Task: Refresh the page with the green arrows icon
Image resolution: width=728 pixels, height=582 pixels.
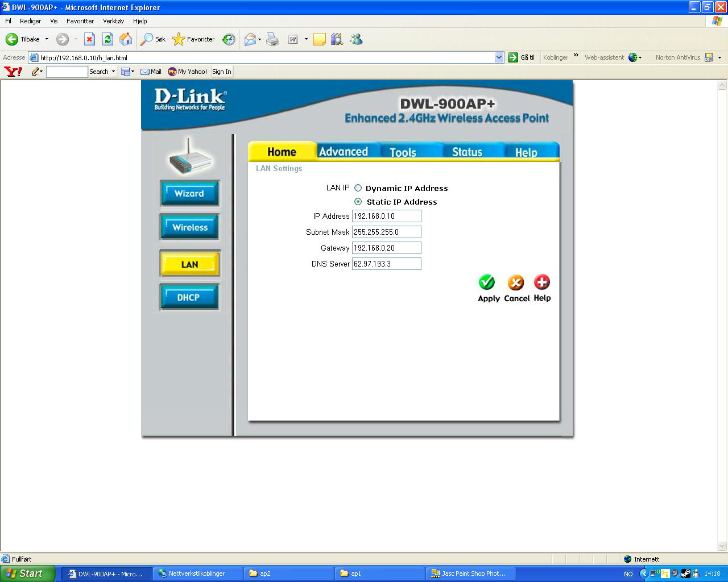Action: pyautogui.click(x=107, y=39)
